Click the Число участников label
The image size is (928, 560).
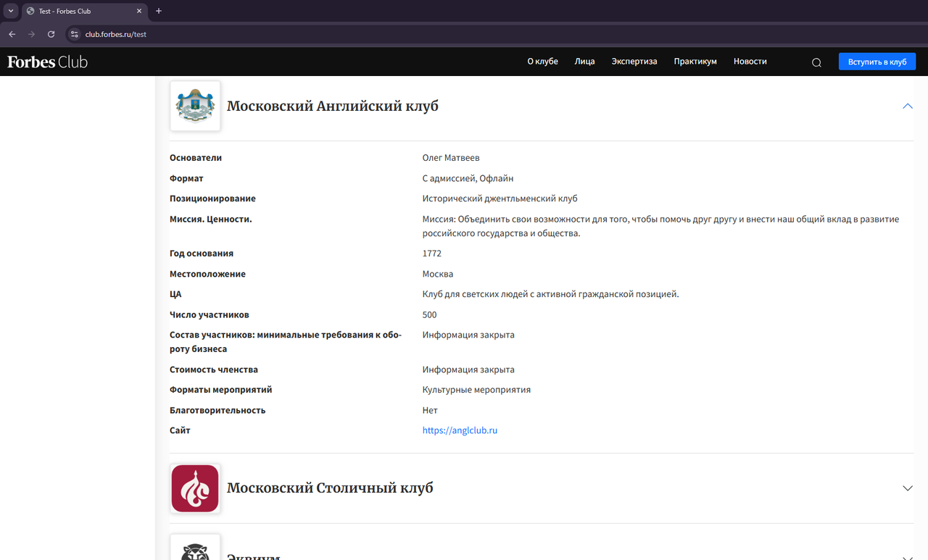pos(210,314)
